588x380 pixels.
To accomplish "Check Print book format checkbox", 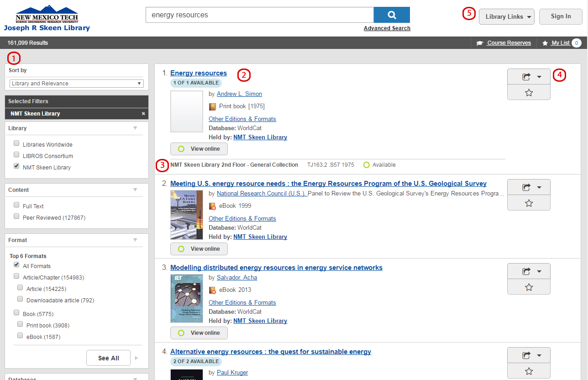I will [x=20, y=324].
